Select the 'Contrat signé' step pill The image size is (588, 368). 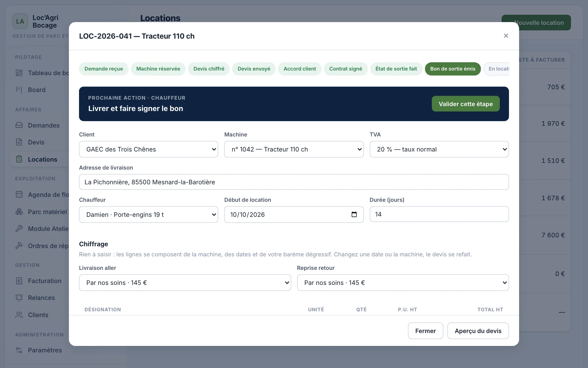click(x=345, y=69)
